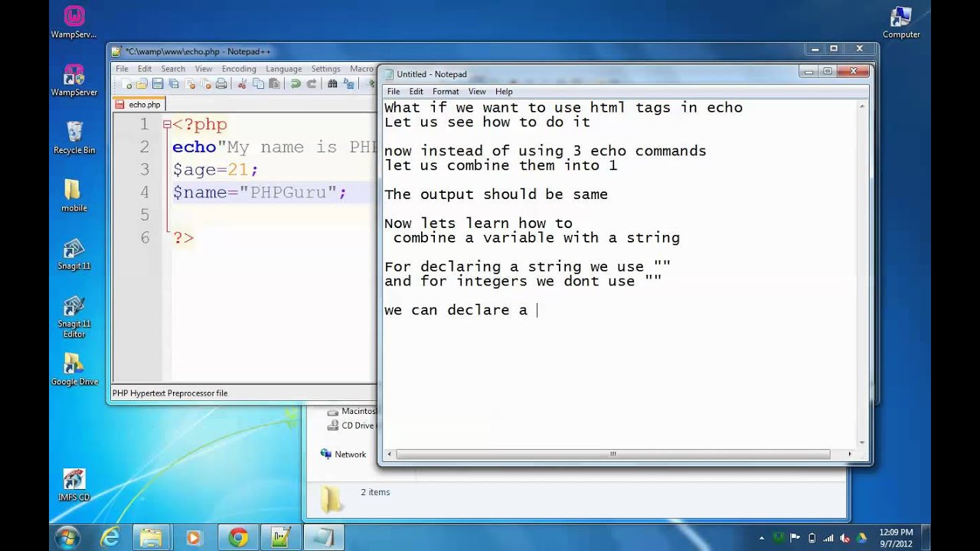This screenshot has width=980, height=551.
Task: Open the Format menu in Untitled Notepad
Action: (446, 91)
